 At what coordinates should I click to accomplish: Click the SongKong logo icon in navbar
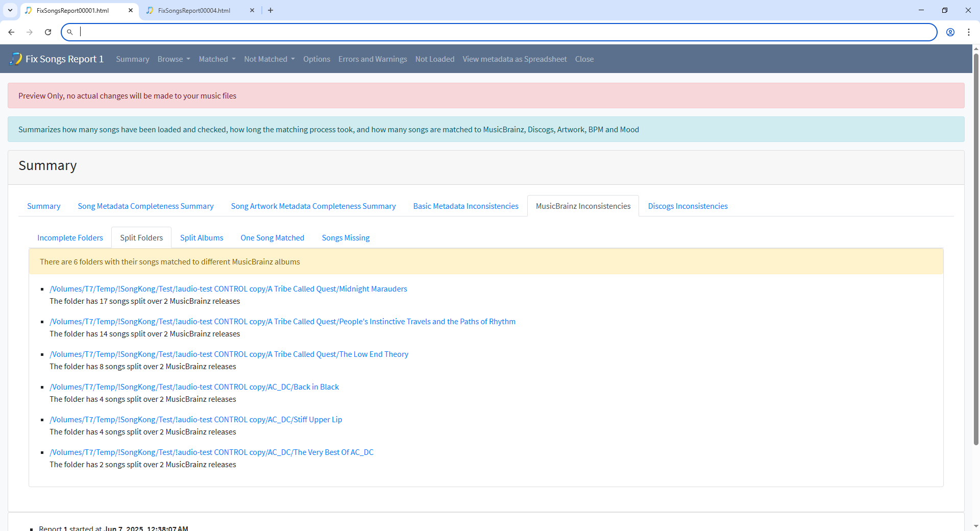15,59
